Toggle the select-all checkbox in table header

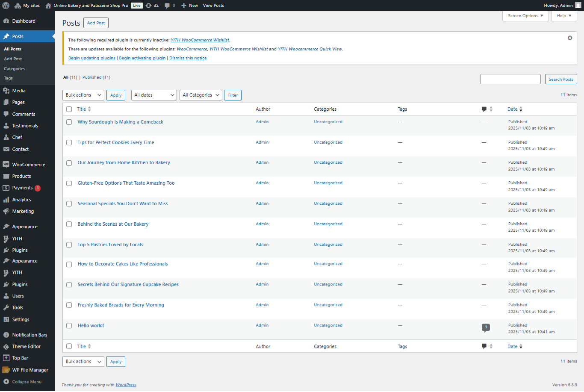tap(69, 109)
